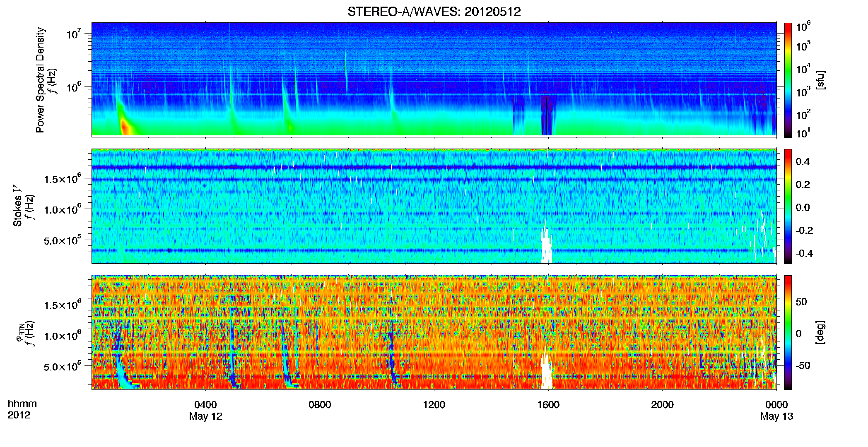This screenshot has height=447, width=868.
Task: Click the 1.5×10^6 tick of Stokes V panel
Action: point(63,179)
